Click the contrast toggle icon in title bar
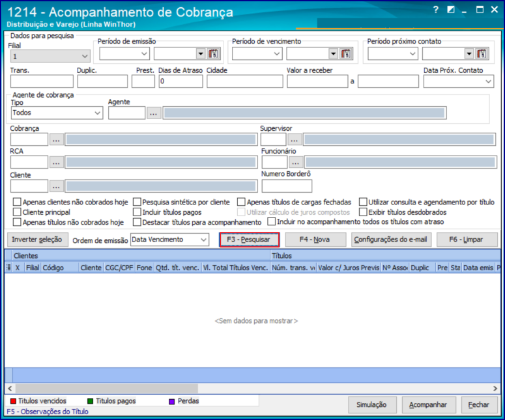 pos(450,10)
